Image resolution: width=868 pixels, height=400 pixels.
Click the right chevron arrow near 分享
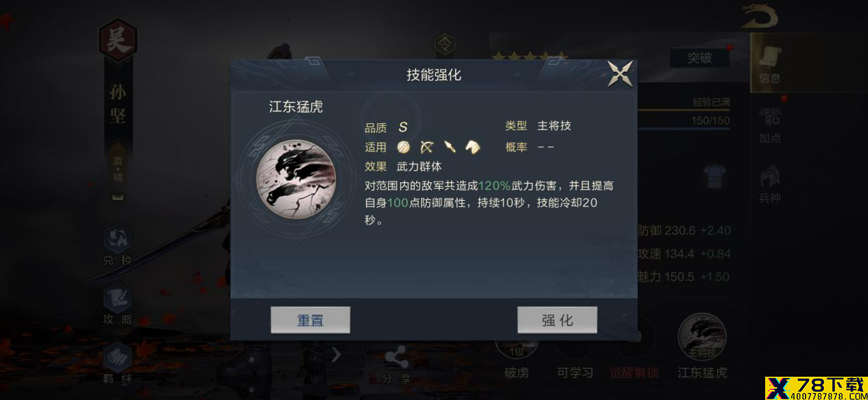pyautogui.click(x=336, y=355)
